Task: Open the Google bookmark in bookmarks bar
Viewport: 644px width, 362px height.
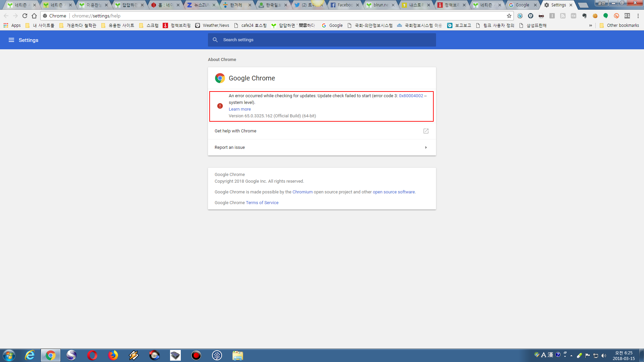Action: (x=332, y=25)
